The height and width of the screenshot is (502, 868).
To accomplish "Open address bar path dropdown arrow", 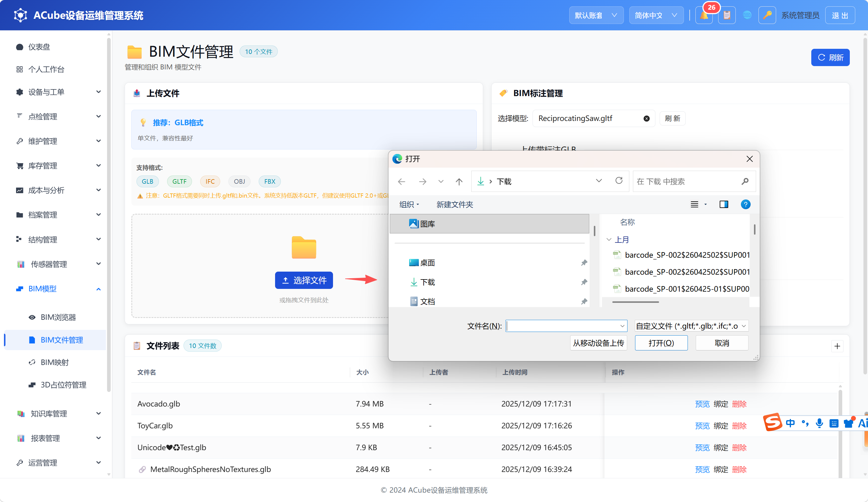I will (x=599, y=181).
